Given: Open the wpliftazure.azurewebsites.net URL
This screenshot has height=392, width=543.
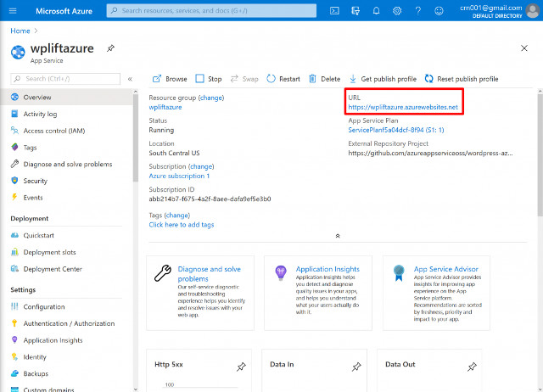Looking at the screenshot, I should [403, 107].
